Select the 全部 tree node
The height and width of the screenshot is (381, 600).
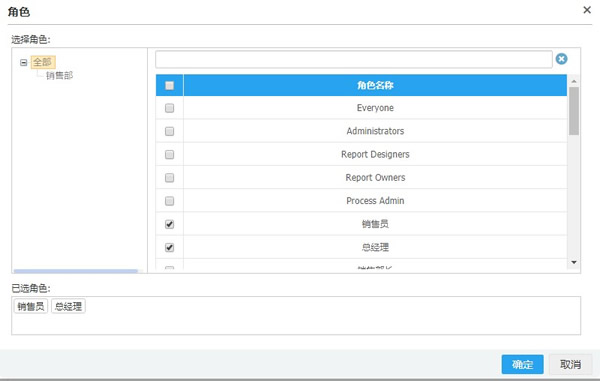(43, 62)
